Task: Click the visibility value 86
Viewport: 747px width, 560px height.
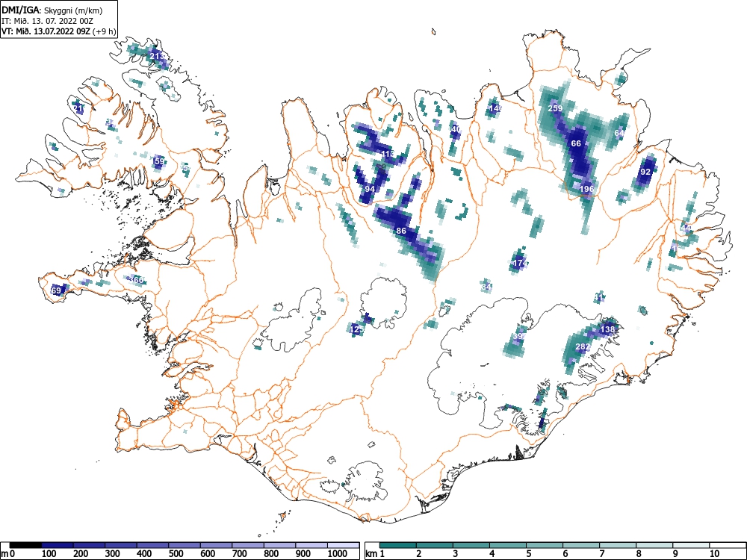Action: pos(401,231)
